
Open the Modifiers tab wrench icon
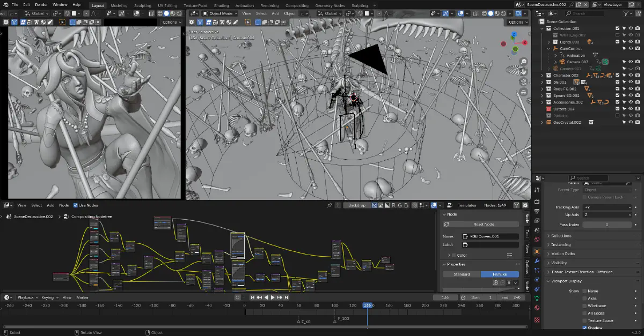[537, 261]
